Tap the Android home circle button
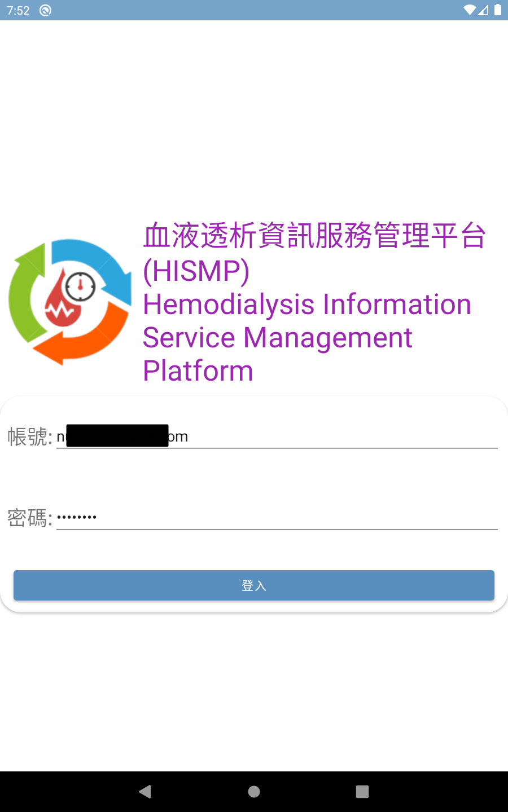This screenshot has height=812, width=508. click(254, 792)
